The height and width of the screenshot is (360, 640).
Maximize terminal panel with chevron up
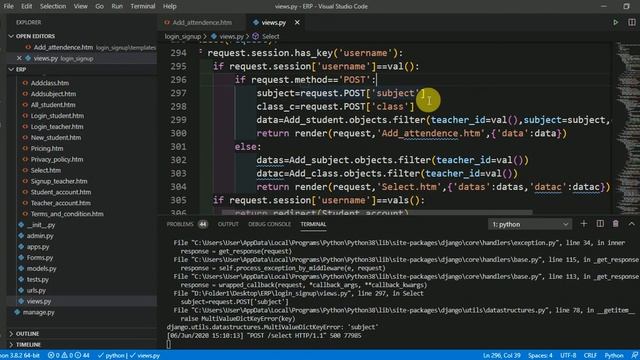point(631,224)
